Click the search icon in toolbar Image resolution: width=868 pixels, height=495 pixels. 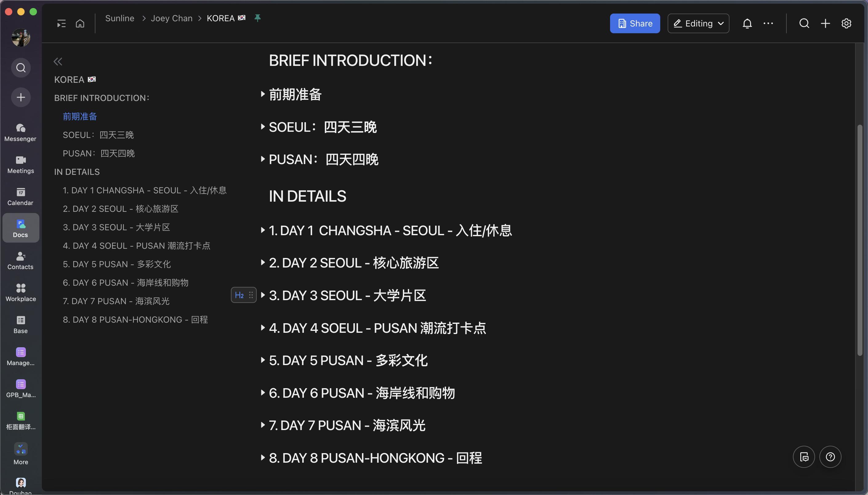(x=804, y=23)
